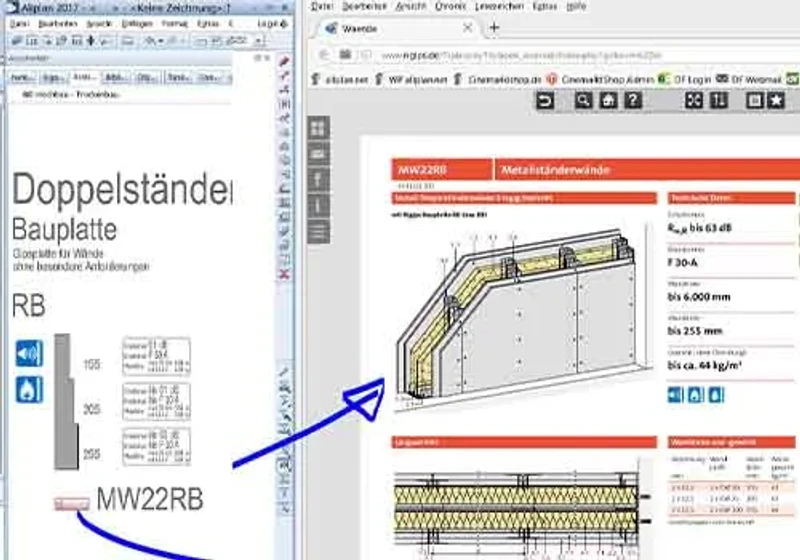Open the Cinema4dshop.de bookmark
The width and height of the screenshot is (800, 560).
[x=498, y=80]
